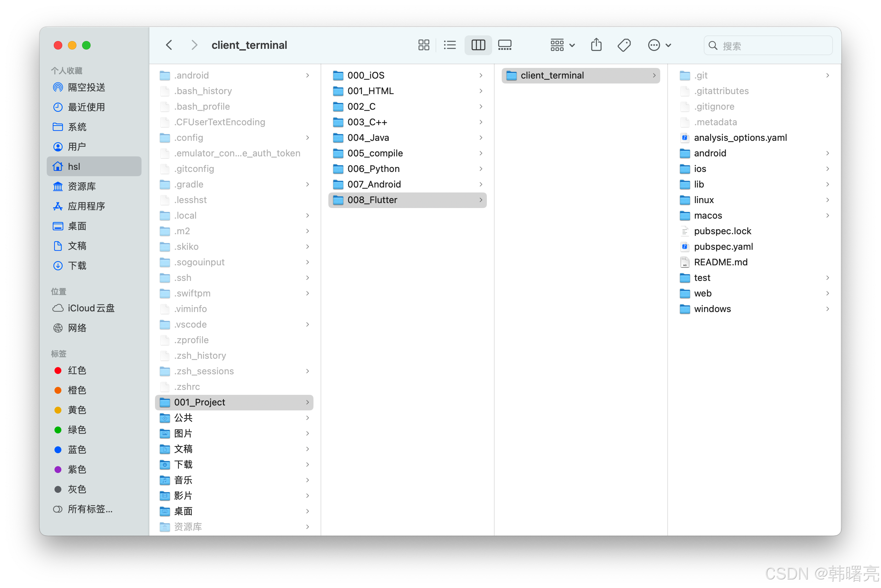Select the test folder
Image resolution: width=881 pixels, height=588 pixels.
[754, 278]
